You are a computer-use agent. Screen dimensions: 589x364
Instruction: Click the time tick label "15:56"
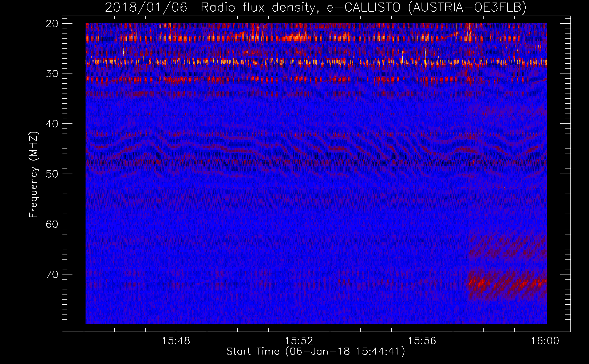(422, 341)
